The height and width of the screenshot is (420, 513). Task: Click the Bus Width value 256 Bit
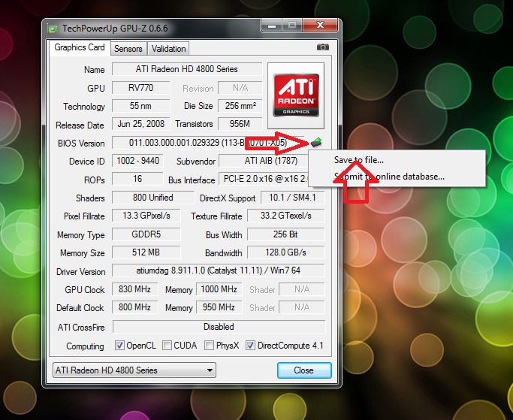(286, 234)
